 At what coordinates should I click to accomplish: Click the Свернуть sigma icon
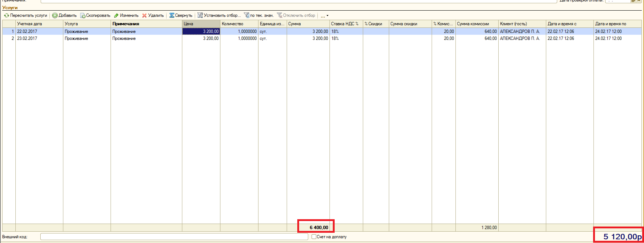tap(172, 15)
